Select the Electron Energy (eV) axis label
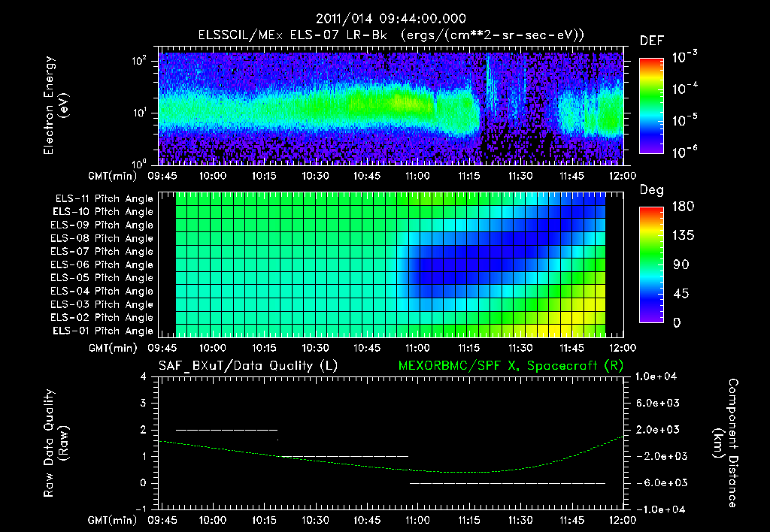 56,105
